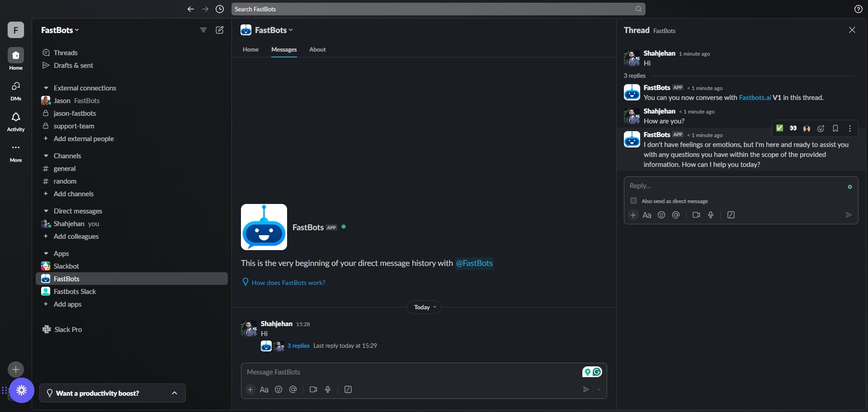Expand Want a productivity boost panel

pos(175,393)
